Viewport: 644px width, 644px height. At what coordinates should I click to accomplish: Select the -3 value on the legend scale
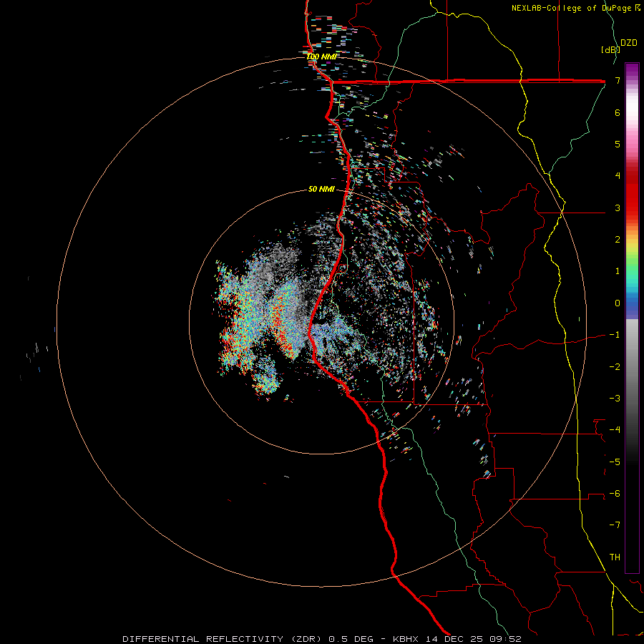point(615,399)
